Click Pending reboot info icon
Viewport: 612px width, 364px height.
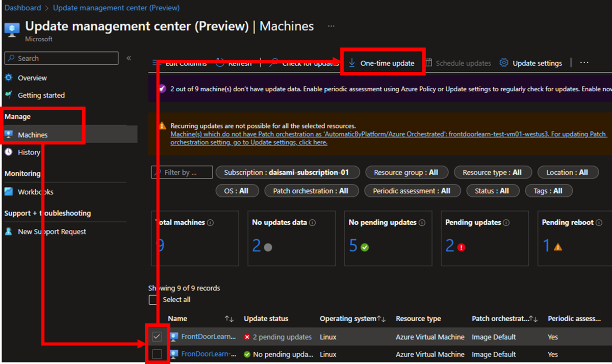point(599,223)
